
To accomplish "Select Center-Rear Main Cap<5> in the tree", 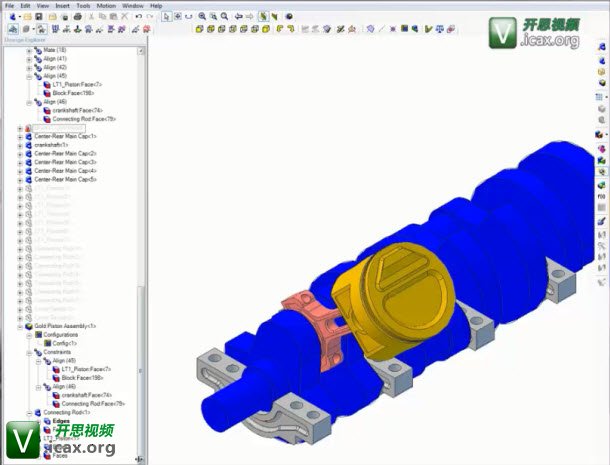I will tap(65, 179).
